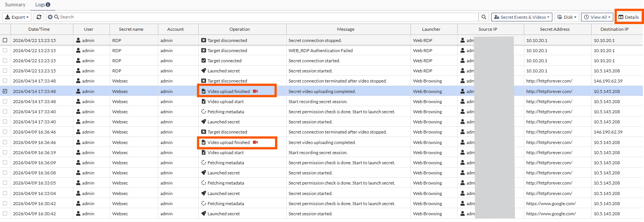Click the red video camera icon at 2026/04/09 16:36:46

(x=255, y=142)
